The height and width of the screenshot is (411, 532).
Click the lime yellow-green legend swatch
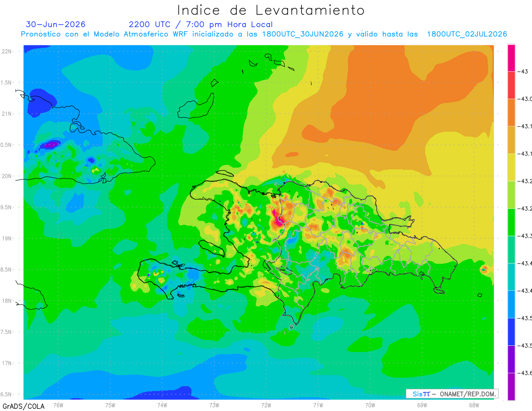point(511,195)
